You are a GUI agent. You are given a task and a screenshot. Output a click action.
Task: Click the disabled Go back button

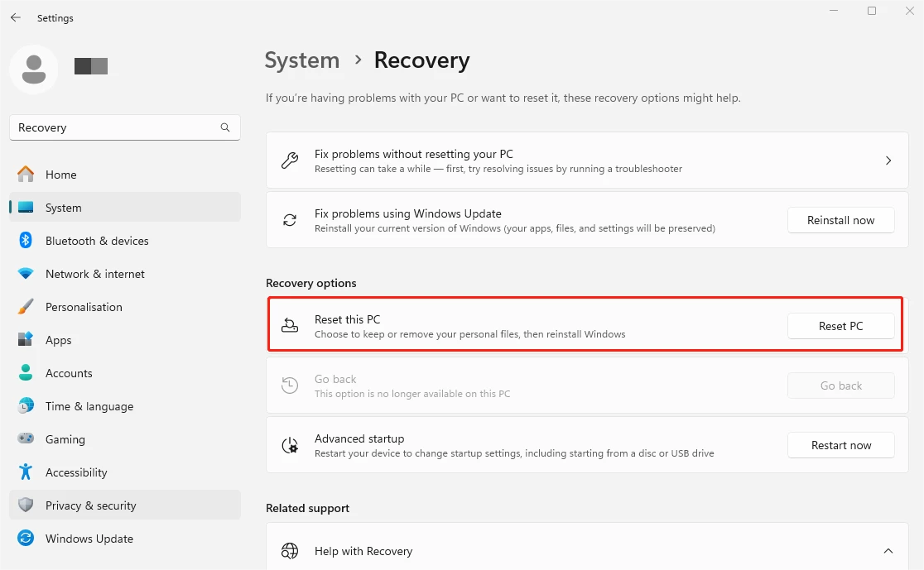pyautogui.click(x=841, y=386)
